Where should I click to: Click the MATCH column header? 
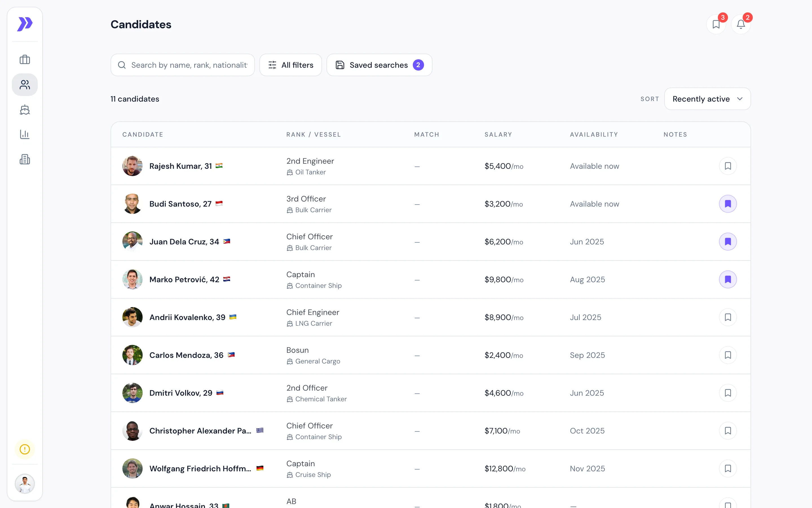click(x=427, y=134)
